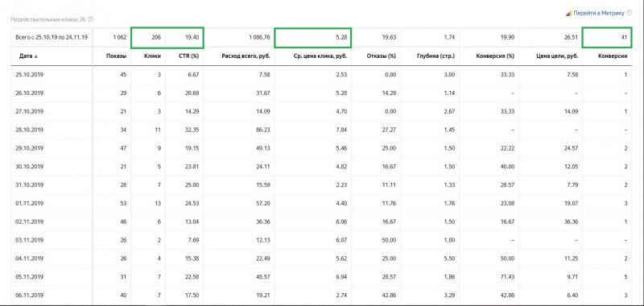644x306 pixels.
Task: Click help icon next to Перейти в Метрику
Action: point(630,13)
